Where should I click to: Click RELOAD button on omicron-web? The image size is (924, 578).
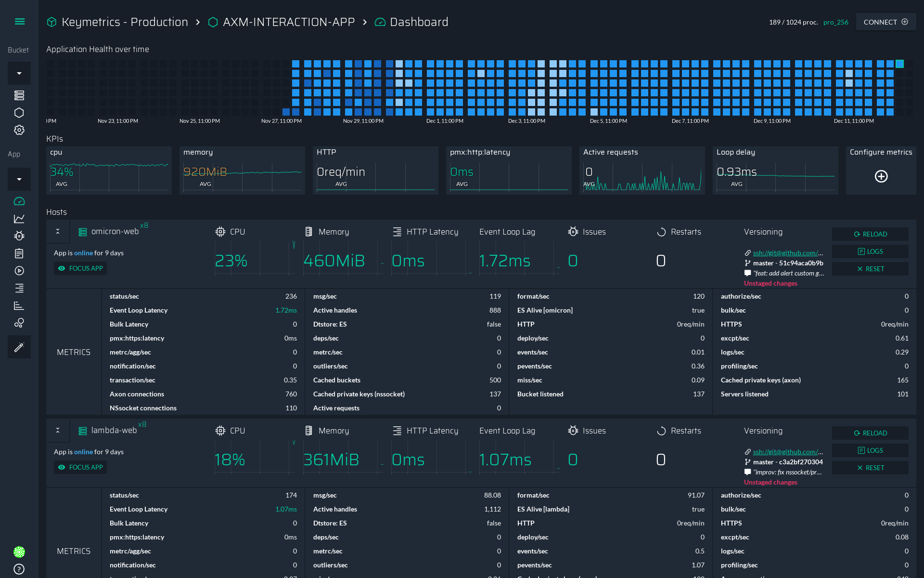coord(870,234)
